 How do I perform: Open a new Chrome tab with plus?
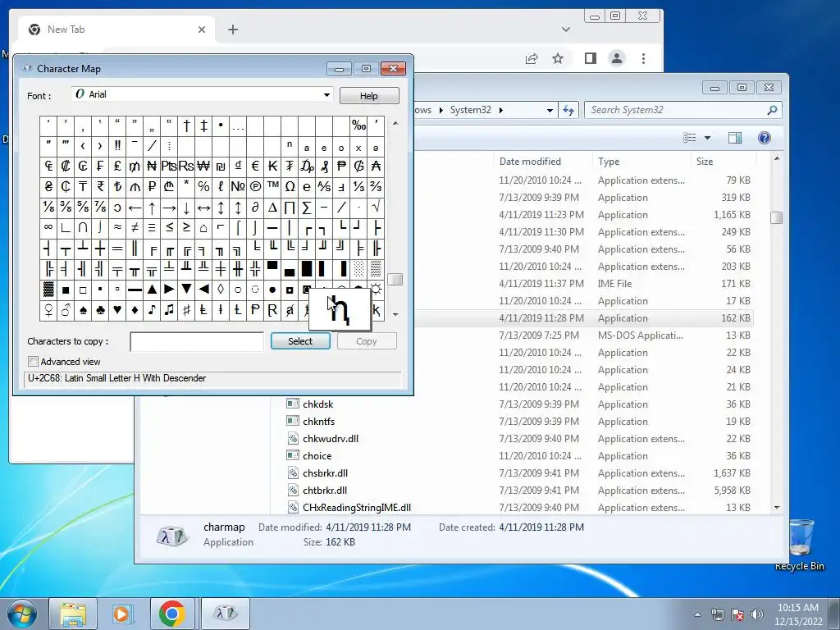click(x=232, y=30)
